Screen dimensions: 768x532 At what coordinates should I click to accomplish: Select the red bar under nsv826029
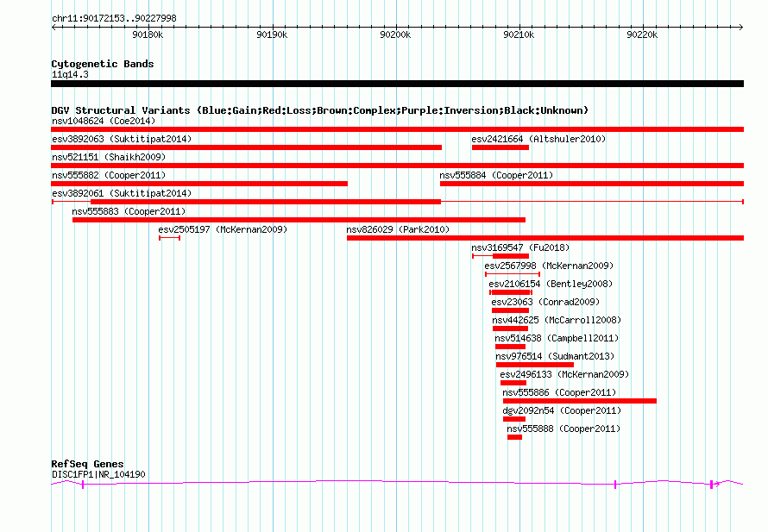point(545,238)
